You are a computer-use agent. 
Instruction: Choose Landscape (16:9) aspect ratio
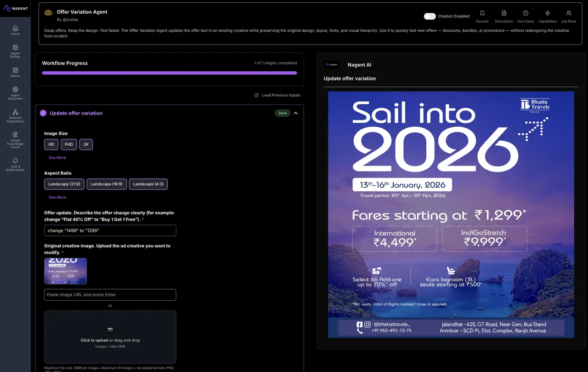coord(107,184)
